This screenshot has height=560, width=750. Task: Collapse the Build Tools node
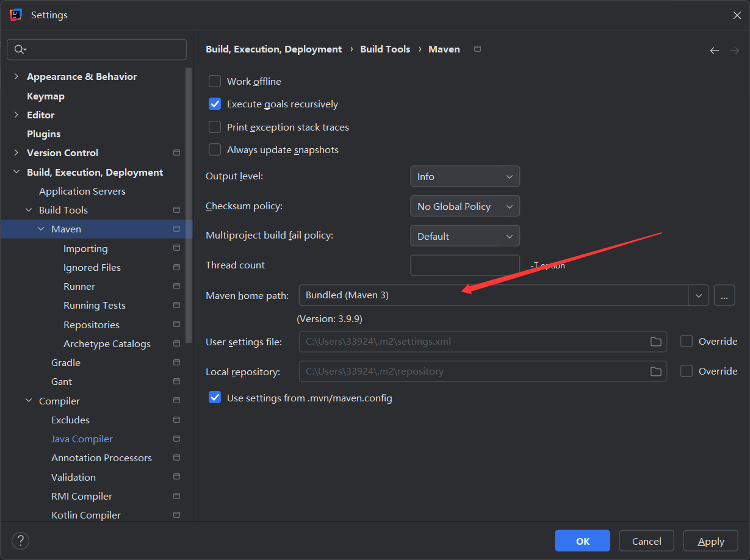[x=29, y=210]
